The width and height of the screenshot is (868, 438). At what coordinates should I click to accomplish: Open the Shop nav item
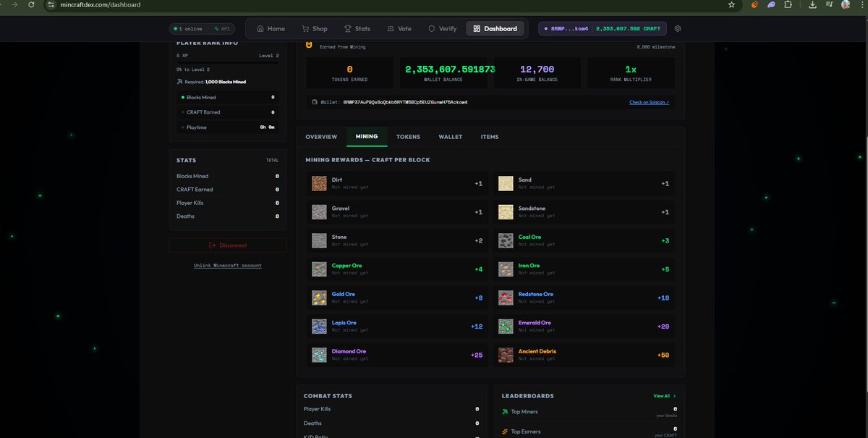pos(315,29)
